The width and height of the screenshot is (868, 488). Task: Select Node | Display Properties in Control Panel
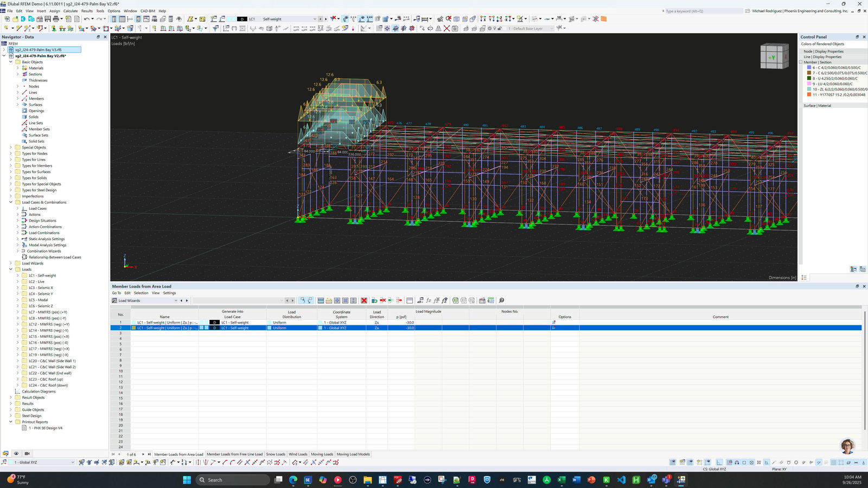pos(824,52)
